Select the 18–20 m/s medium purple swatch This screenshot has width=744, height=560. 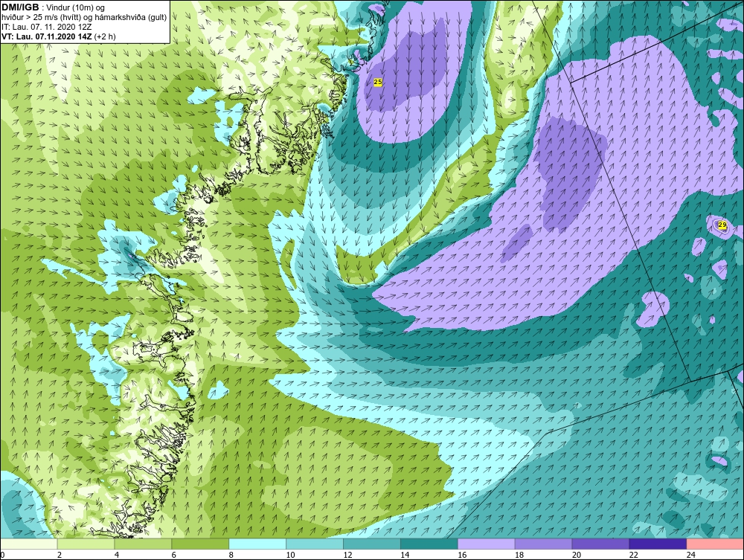point(543,544)
